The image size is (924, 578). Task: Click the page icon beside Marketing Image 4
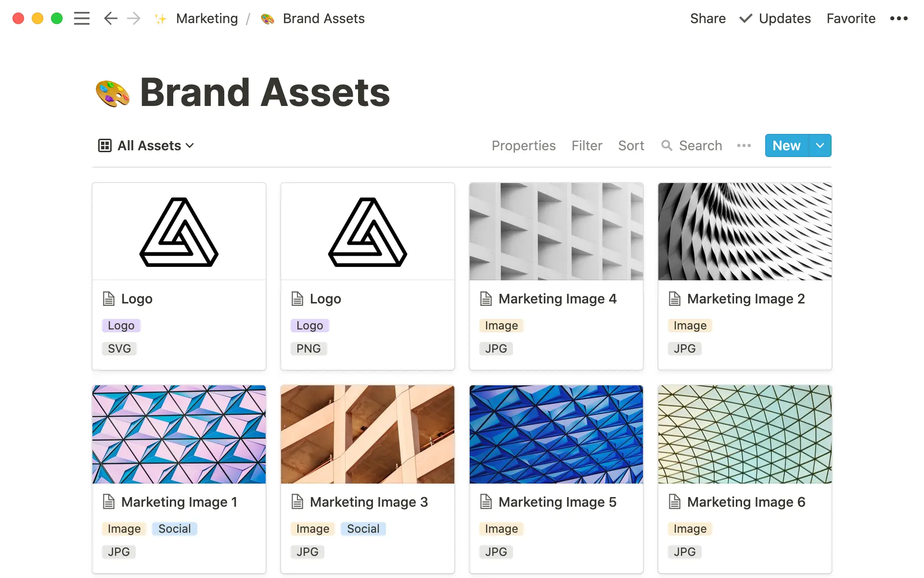[486, 299]
